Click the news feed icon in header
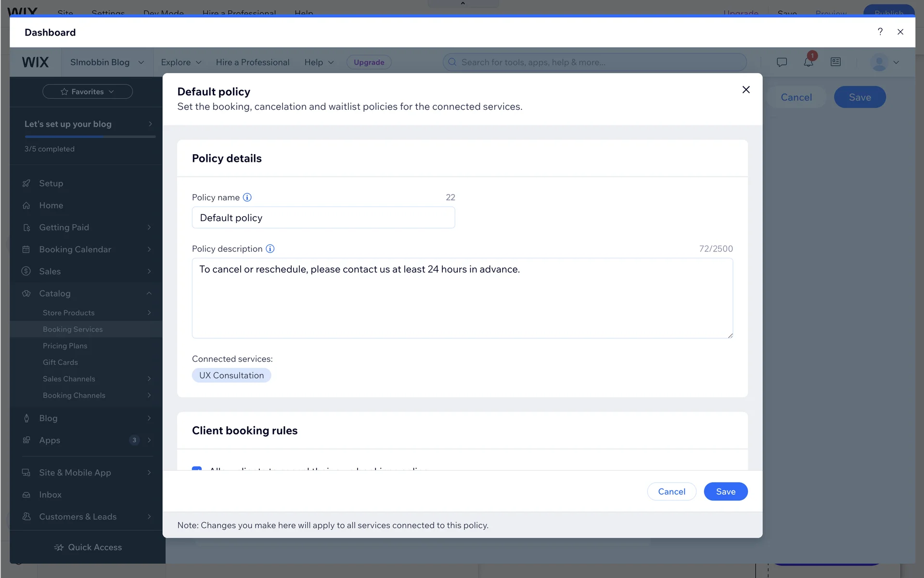924x578 pixels. tap(835, 62)
